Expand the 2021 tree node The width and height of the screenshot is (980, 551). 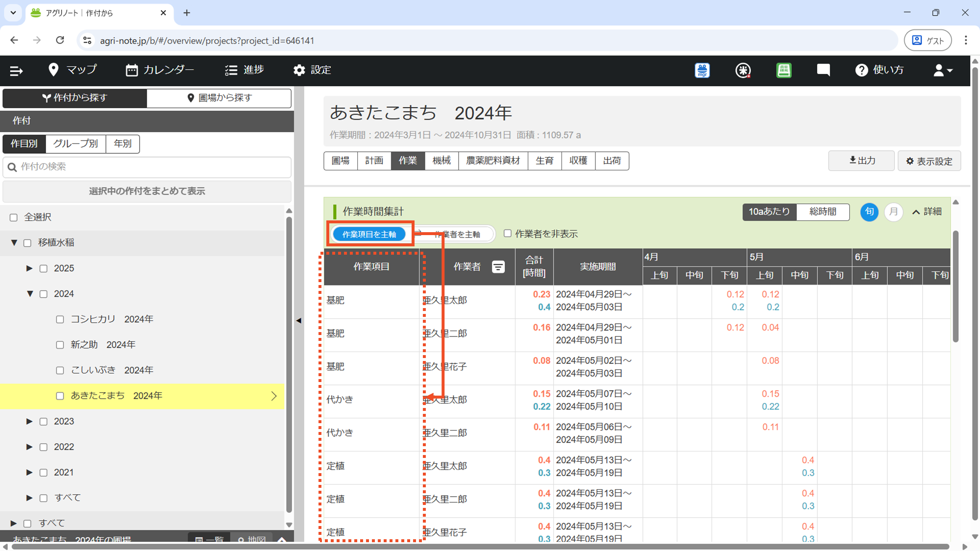pos(29,472)
